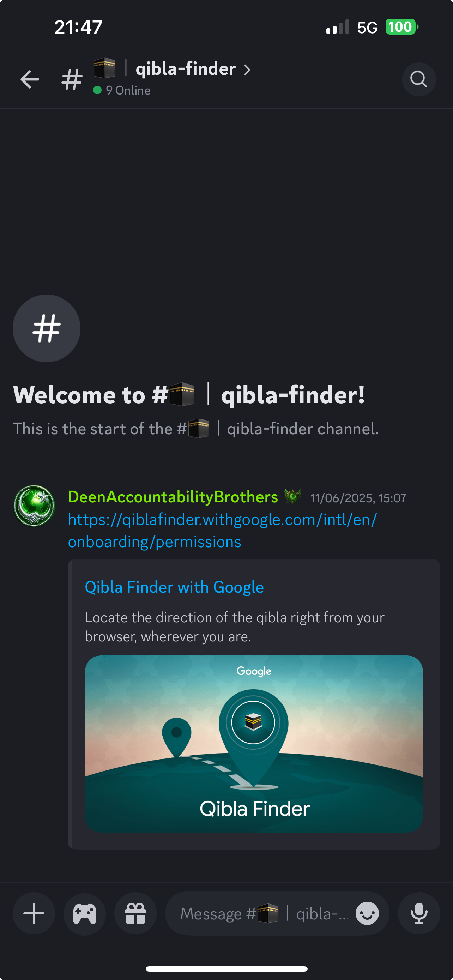
Task: Focus the Message qibla-finder text field
Action: (265, 913)
